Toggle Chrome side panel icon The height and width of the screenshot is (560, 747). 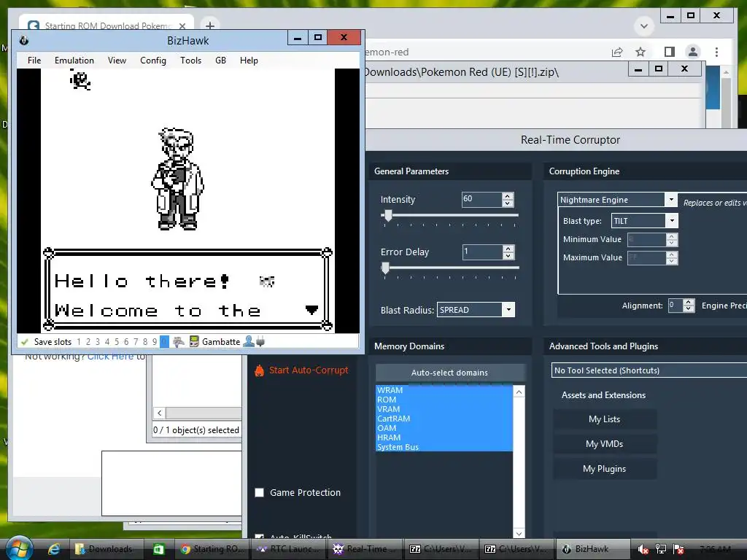[670, 52]
